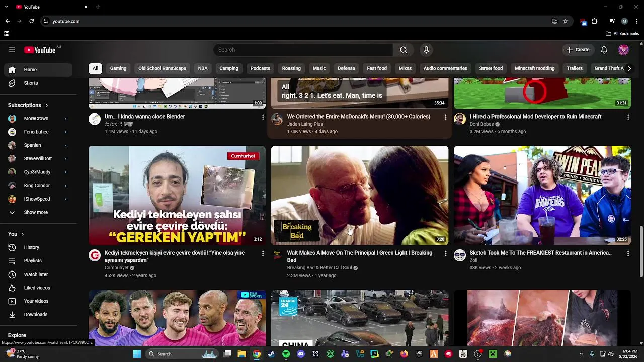Open the All Bookmarks folder

(622, 34)
